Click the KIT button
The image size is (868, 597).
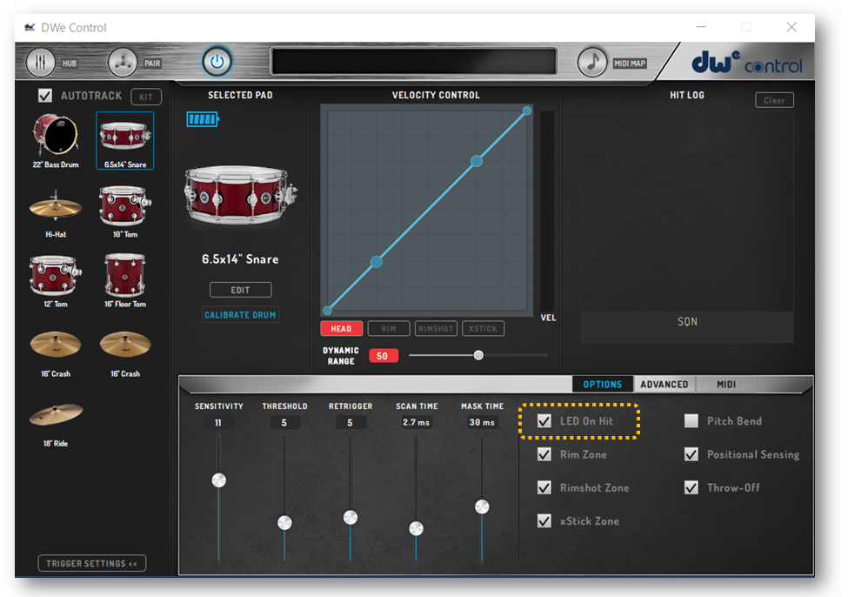(x=146, y=97)
